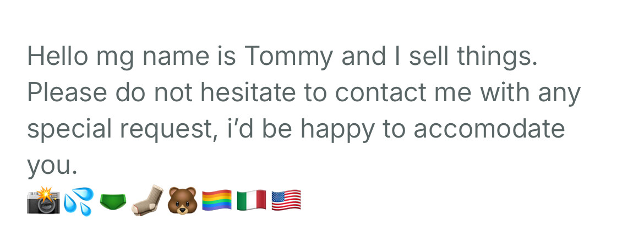Click the Italian flag emoji
The width and height of the screenshot is (644, 225).
click(252, 200)
